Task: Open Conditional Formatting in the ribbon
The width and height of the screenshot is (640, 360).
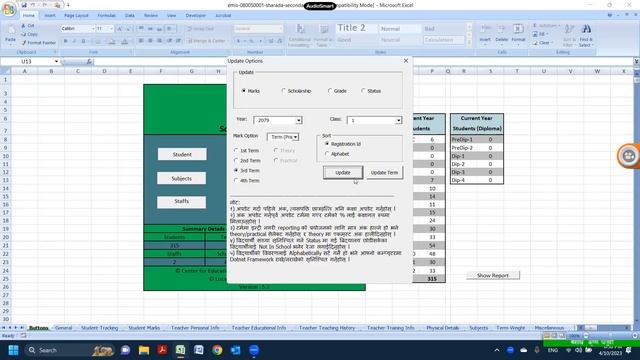Action: click(x=300, y=36)
